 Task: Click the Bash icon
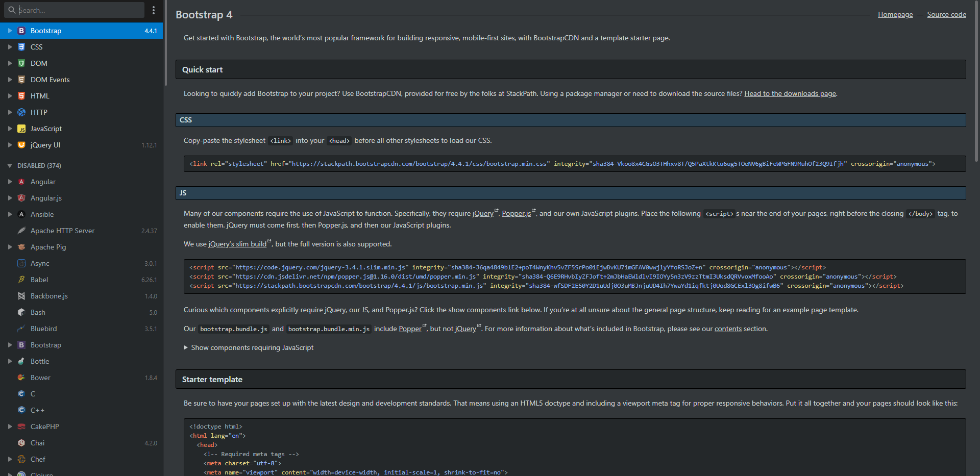pyautogui.click(x=21, y=312)
